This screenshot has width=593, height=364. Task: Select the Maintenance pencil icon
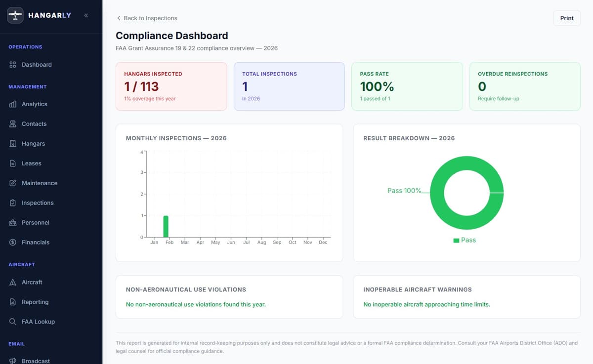pyautogui.click(x=13, y=183)
